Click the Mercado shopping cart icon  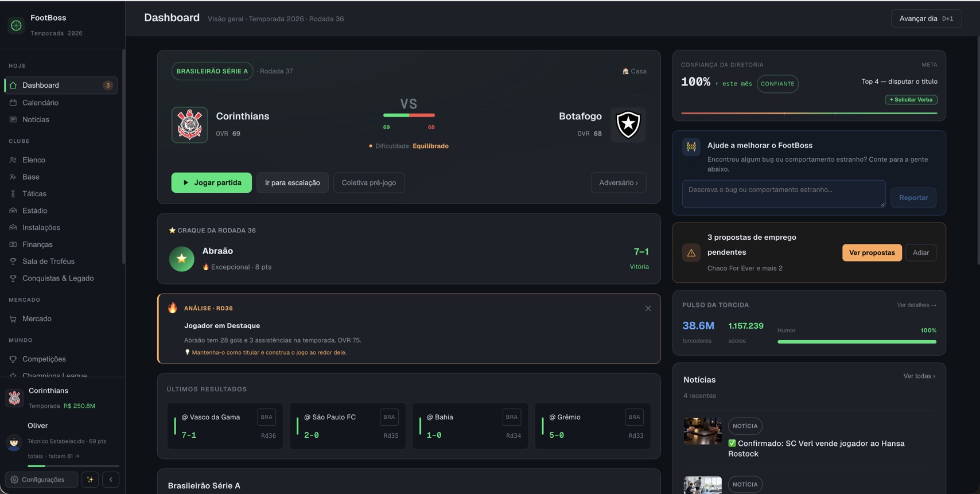pyautogui.click(x=13, y=319)
